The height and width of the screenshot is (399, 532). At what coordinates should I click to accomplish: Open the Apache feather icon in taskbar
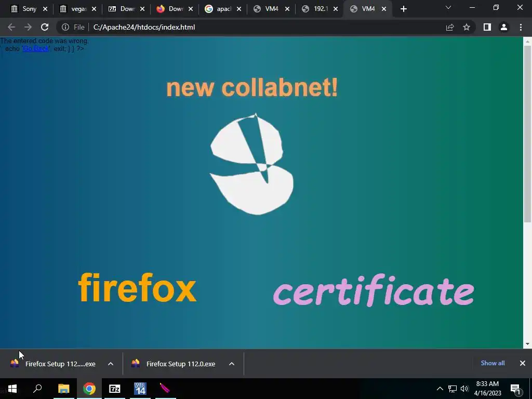click(165, 388)
